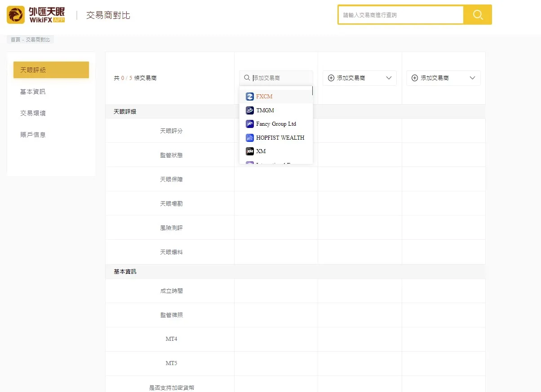Open the 天眼評級 sidebar tab
The image size is (541, 392).
51,70
